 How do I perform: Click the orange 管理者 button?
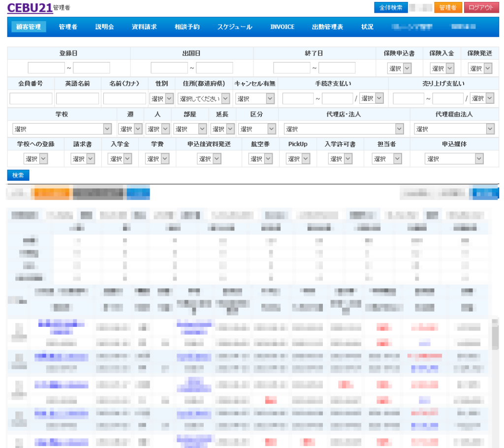tap(447, 7)
